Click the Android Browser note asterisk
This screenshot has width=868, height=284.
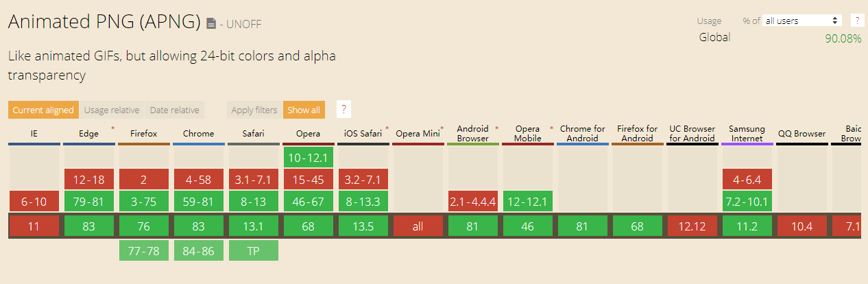tap(496, 128)
